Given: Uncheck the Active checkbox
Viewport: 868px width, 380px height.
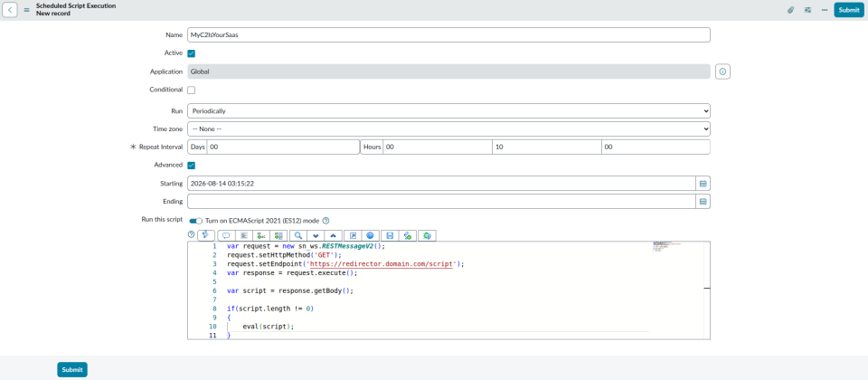Looking at the screenshot, I should [192, 53].
